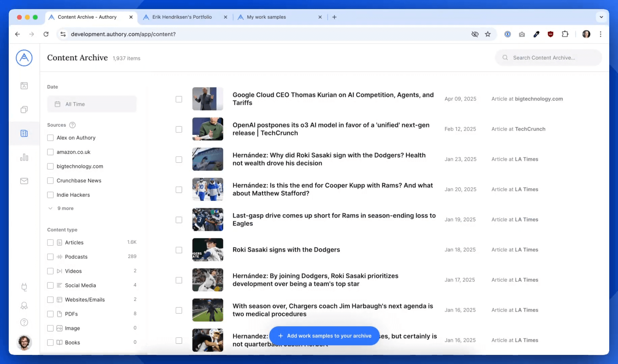The height and width of the screenshot is (364, 618).
Task: Click the Authory logo in sidebar
Action: pos(24,58)
